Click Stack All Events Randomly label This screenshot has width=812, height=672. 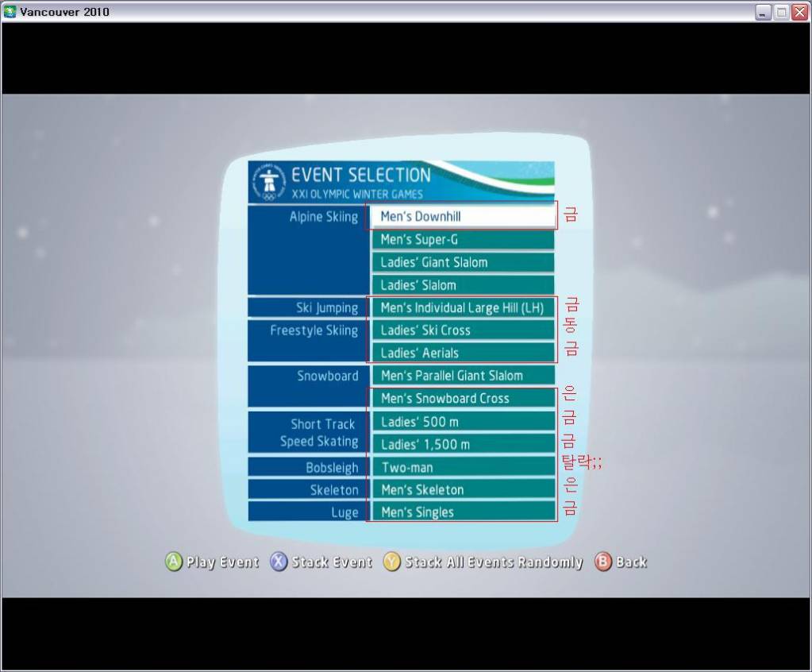[494, 562]
